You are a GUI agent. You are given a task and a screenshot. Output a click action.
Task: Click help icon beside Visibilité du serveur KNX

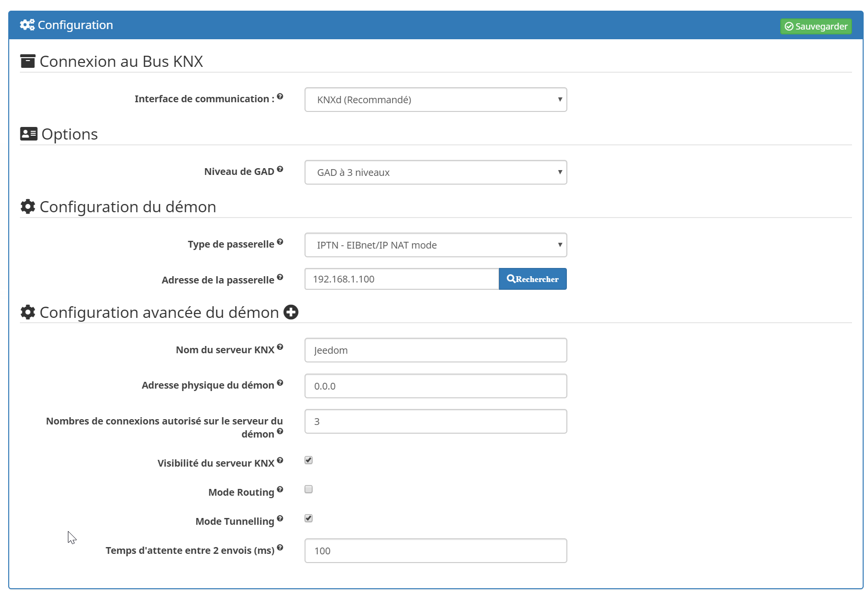(280, 460)
